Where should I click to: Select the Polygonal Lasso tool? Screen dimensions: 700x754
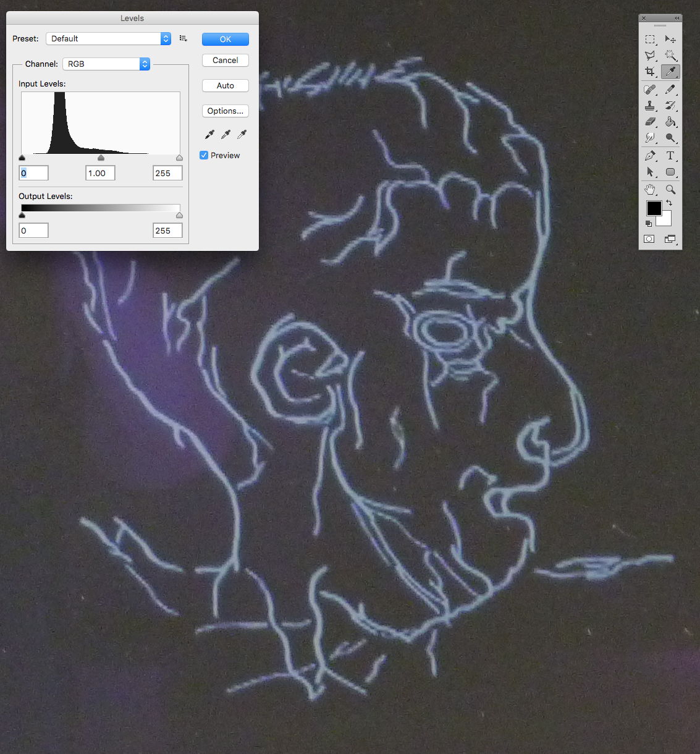point(650,56)
